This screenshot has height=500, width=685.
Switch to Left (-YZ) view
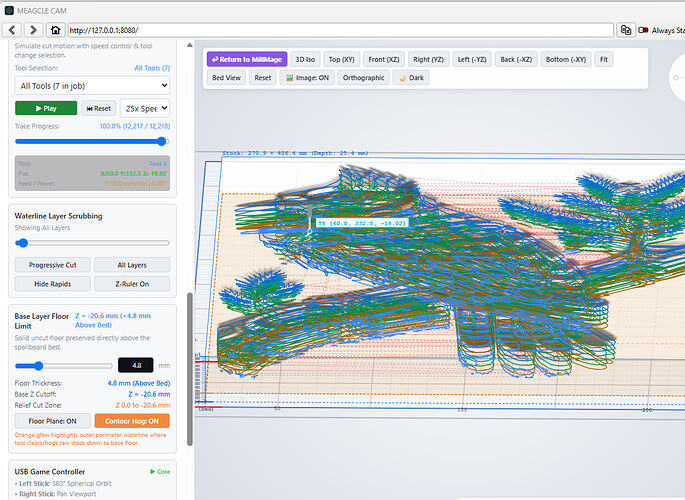(472, 59)
